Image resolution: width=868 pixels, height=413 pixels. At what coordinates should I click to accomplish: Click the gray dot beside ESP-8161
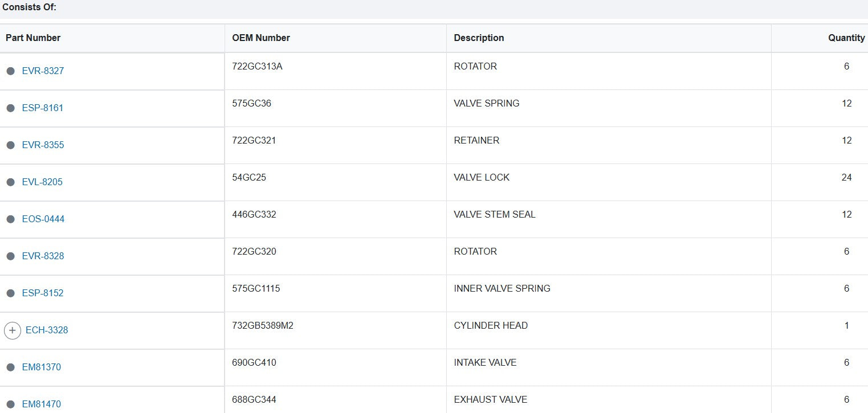10,108
